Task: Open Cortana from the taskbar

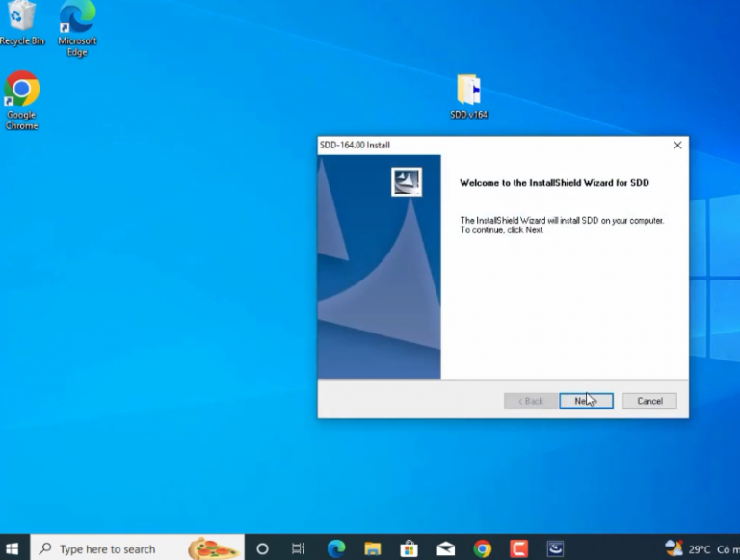Action: (262, 548)
